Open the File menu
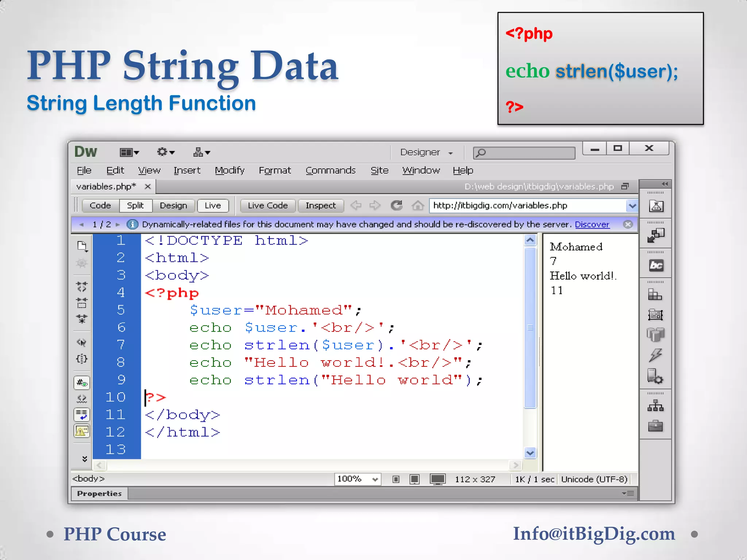Image resolution: width=747 pixels, height=560 pixels. click(84, 170)
